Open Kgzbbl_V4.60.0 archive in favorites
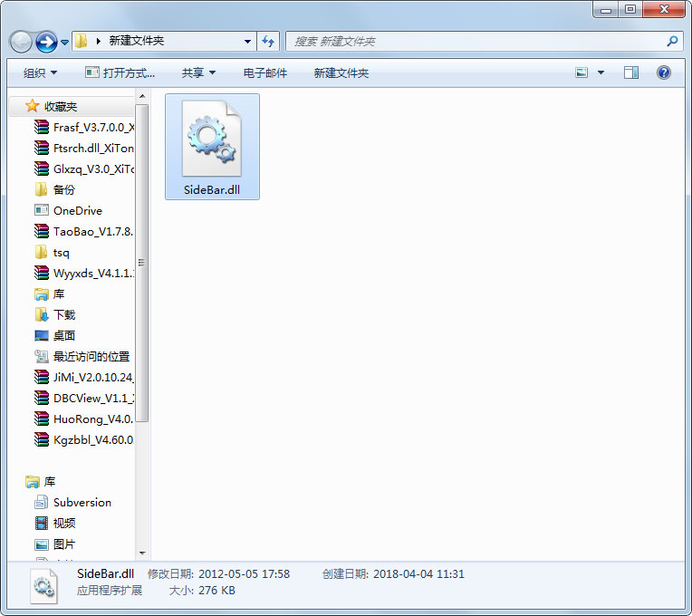Viewport: 692px width, 616px height. coord(84,440)
